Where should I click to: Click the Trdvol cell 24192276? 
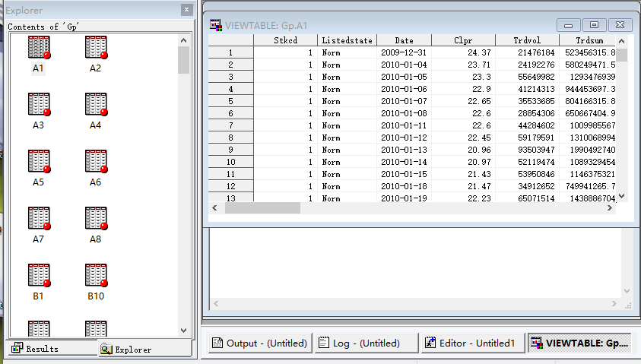pos(527,65)
